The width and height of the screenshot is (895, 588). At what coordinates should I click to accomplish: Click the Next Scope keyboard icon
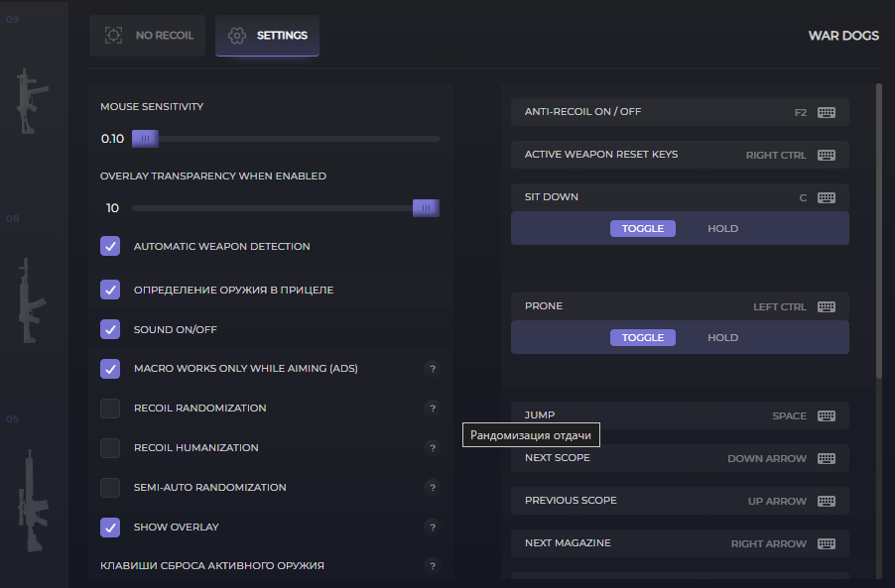tap(826, 458)
